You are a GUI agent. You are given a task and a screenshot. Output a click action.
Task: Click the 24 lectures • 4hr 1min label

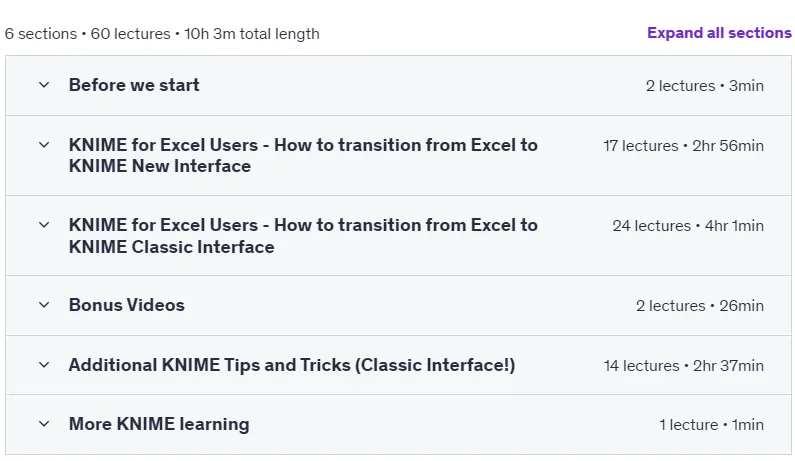(x=688, y=226)
